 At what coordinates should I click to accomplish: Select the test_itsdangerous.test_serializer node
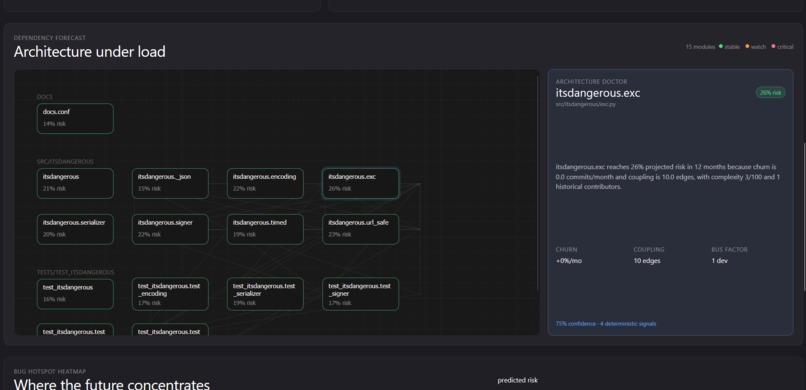tap(265, 294)
